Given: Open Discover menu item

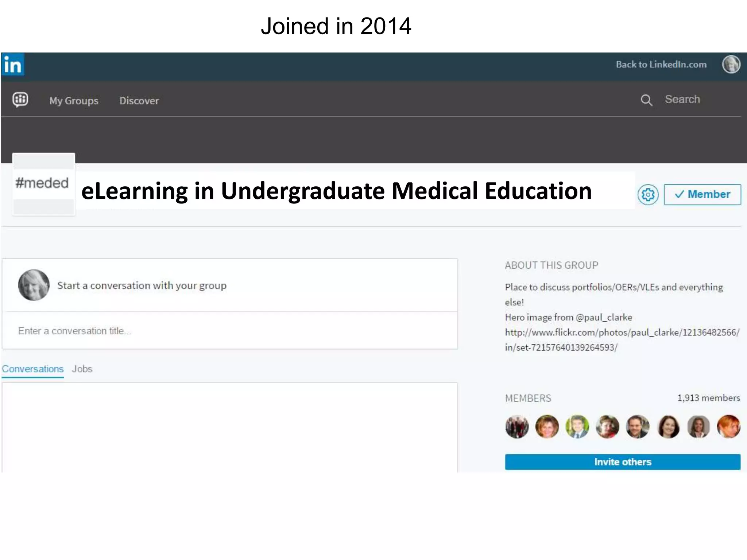Looking at the screenshot, I should pos(139,101).
